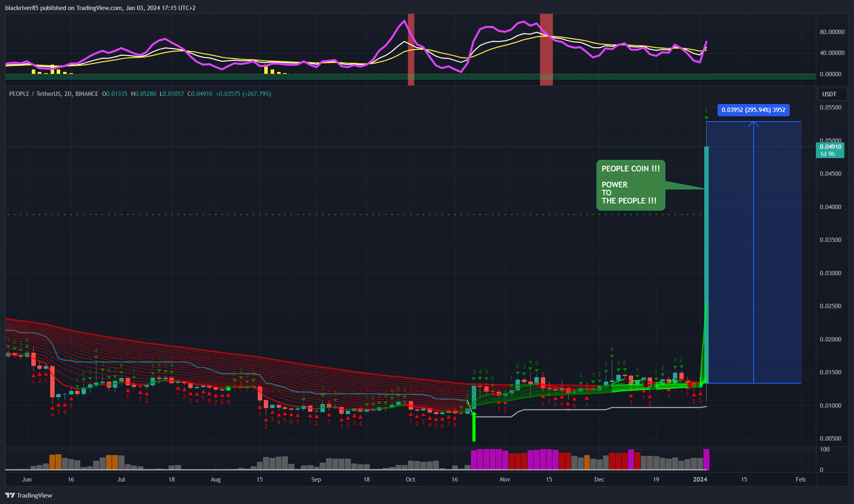Click the 0.01000 price axis label
854x504 pixels.
[x=830, y=406]
